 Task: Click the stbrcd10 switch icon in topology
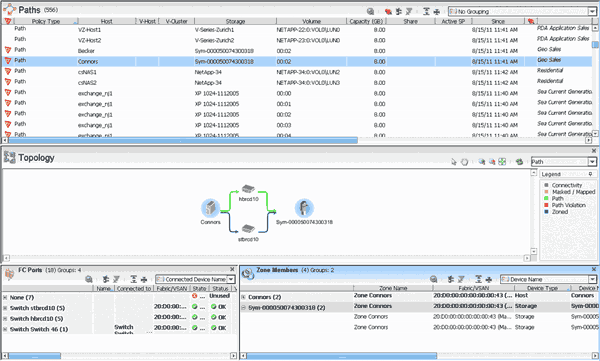pos(248,229)
